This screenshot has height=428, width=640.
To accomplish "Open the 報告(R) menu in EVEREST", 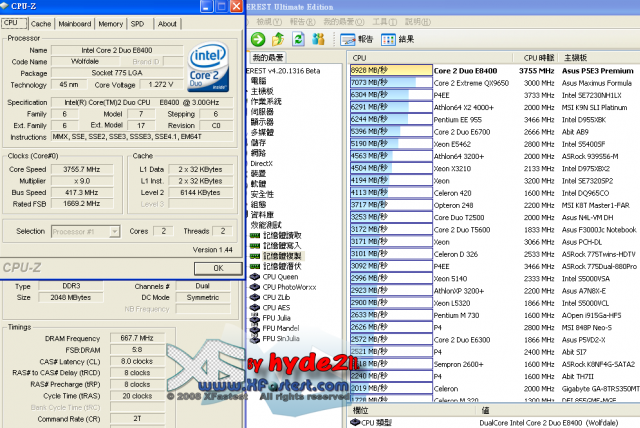I will [x=302, y=21].
